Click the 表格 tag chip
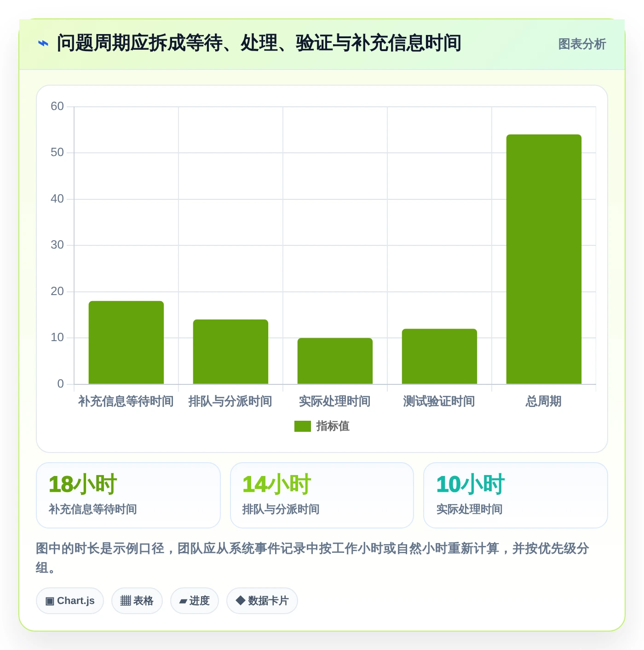 pyautogui.click(x=137, y=601)
